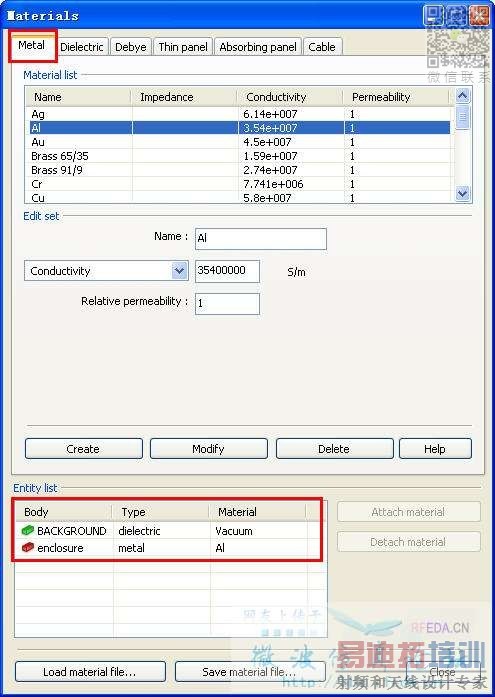The height and width of the screenshot is (697, 495).
Task: Click Save material file button
Action: coord(250,672)
